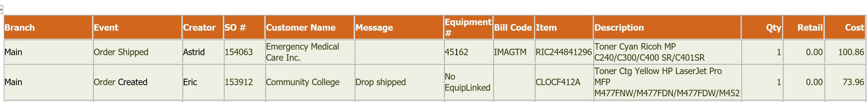The image size is (868, 102).
Task: Select the Event column header
Action: pos(137,27)
